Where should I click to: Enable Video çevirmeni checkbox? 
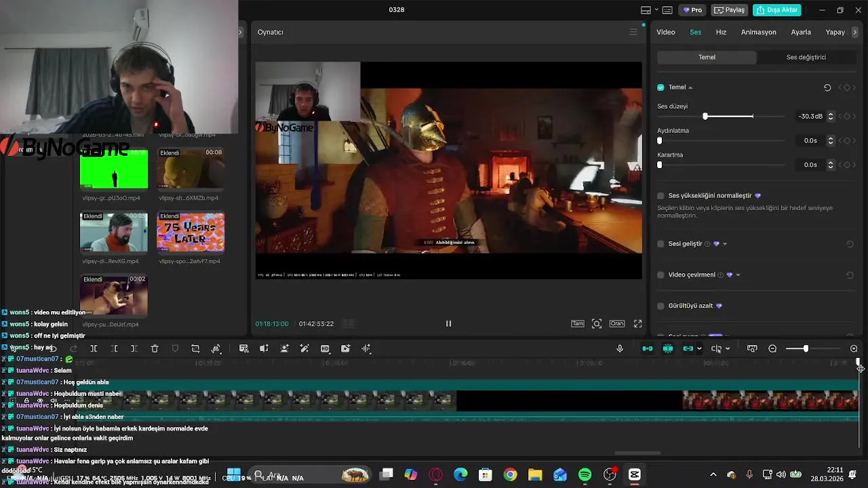coord(660,275)
